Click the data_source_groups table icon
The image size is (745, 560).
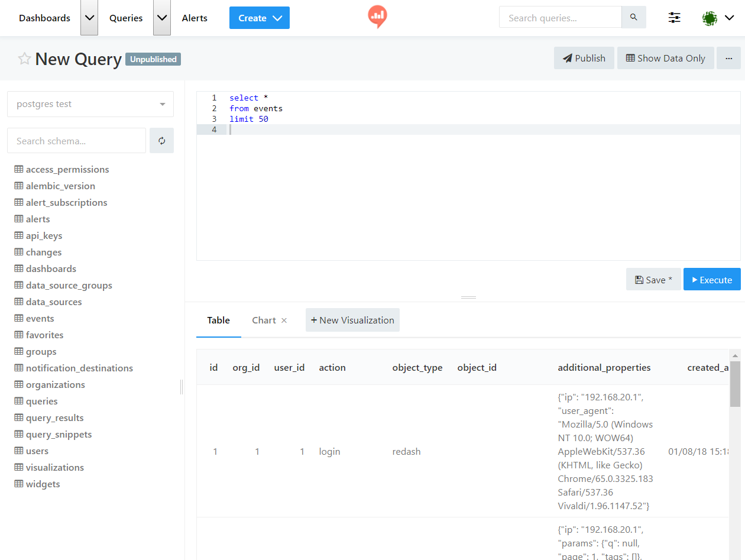[19, 286]
